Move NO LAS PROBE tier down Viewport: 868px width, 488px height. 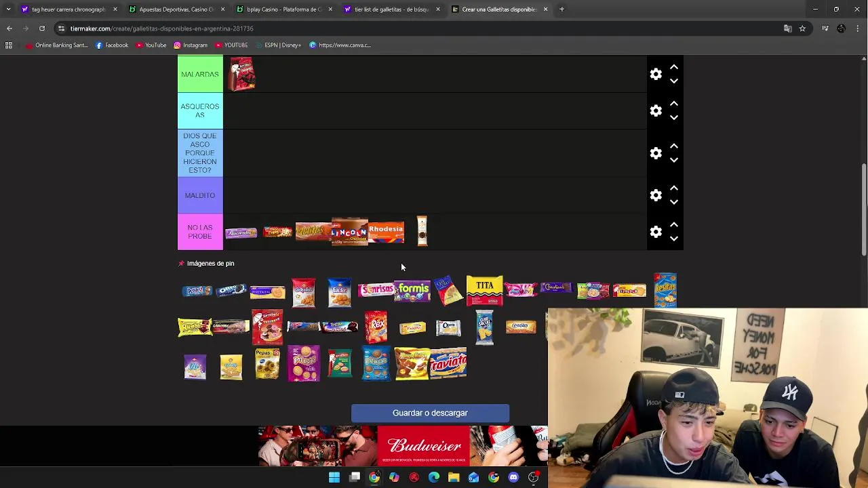[x=674, y=239]
